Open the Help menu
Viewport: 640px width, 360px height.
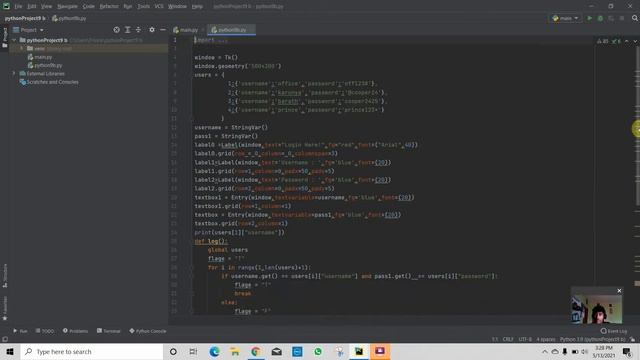(197, 7)
